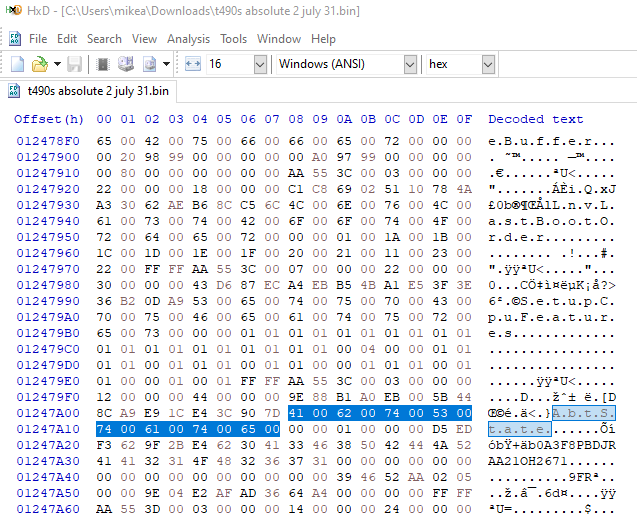
Task: Open the View menu
Action: point(144,39)
